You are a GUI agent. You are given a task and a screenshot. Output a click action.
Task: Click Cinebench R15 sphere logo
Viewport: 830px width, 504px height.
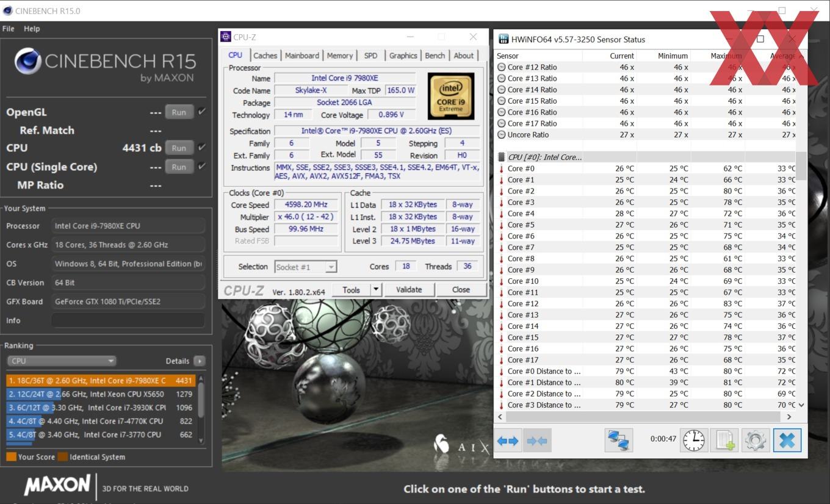coord(27,62)
